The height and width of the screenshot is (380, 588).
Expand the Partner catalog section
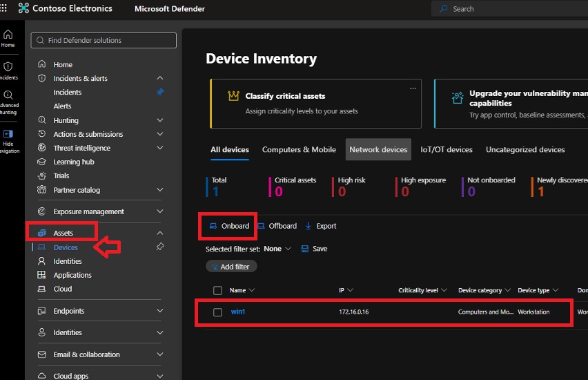(160, 190)
